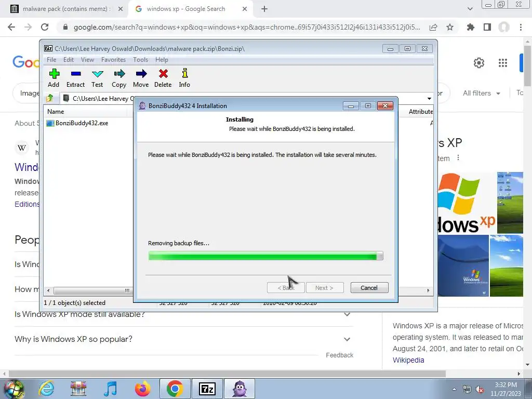
Task: Open the Edit menu in 7-Zip
Action: 68,60
